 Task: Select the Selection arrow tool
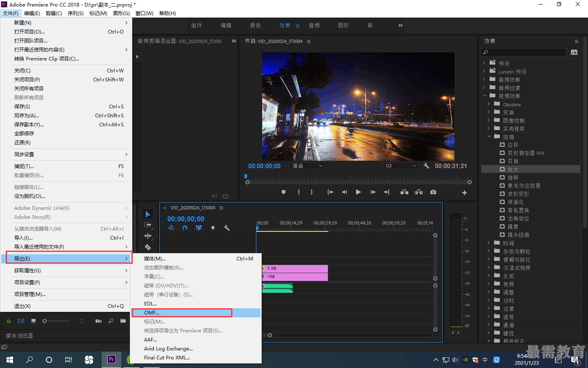click(x=148, y=214)
